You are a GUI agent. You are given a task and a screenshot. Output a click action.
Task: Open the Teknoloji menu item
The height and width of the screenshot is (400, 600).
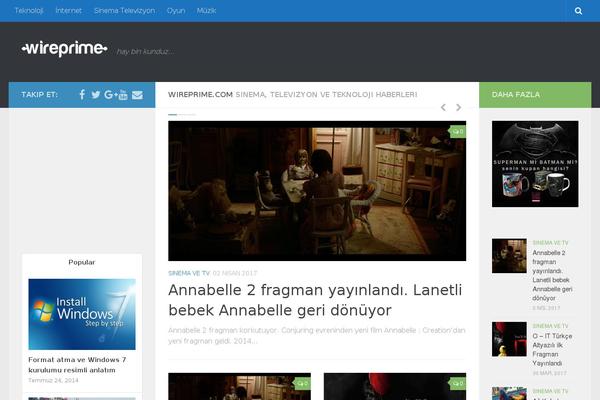click(x=29, y=11)
